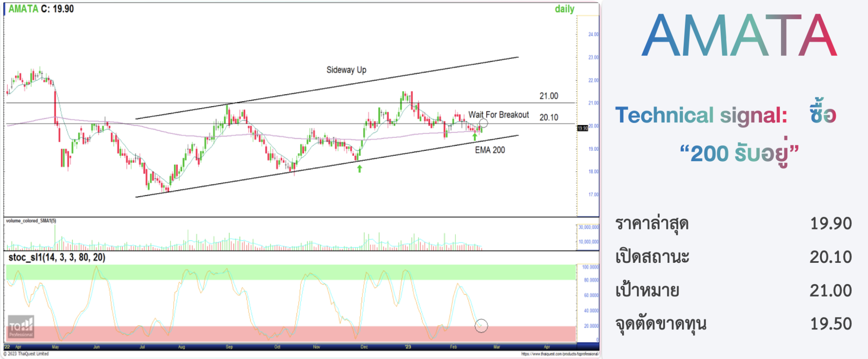Click "24.00" on the price axis
868x359 pixels.
593,34
